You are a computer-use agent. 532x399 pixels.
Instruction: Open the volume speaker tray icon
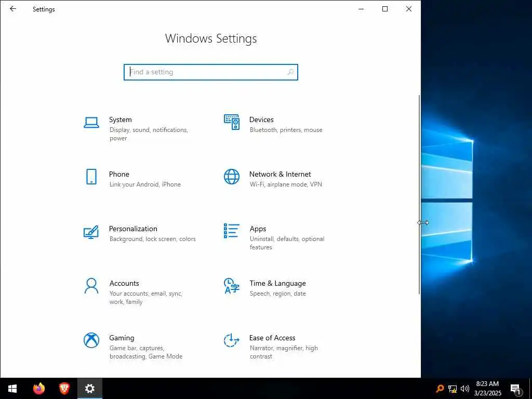pos(465,389)
